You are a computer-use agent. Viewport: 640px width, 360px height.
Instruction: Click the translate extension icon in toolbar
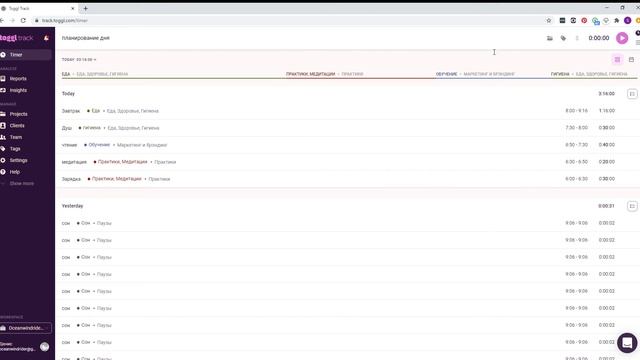[596, 21]
